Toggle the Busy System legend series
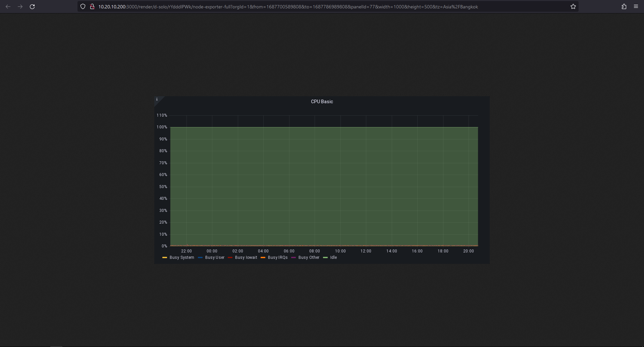Screen dimensions: 644x347 click(182, 257)
